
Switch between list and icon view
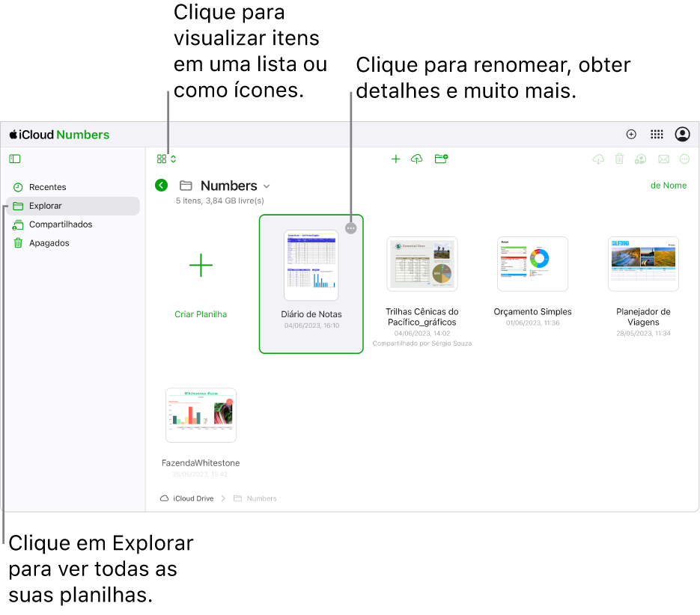coord(166,159)
